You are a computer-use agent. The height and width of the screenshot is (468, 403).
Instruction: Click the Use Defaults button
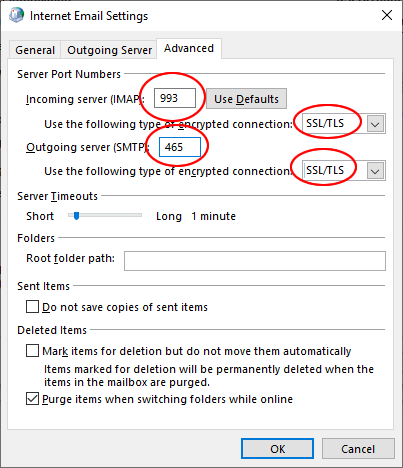pos(246,99)
